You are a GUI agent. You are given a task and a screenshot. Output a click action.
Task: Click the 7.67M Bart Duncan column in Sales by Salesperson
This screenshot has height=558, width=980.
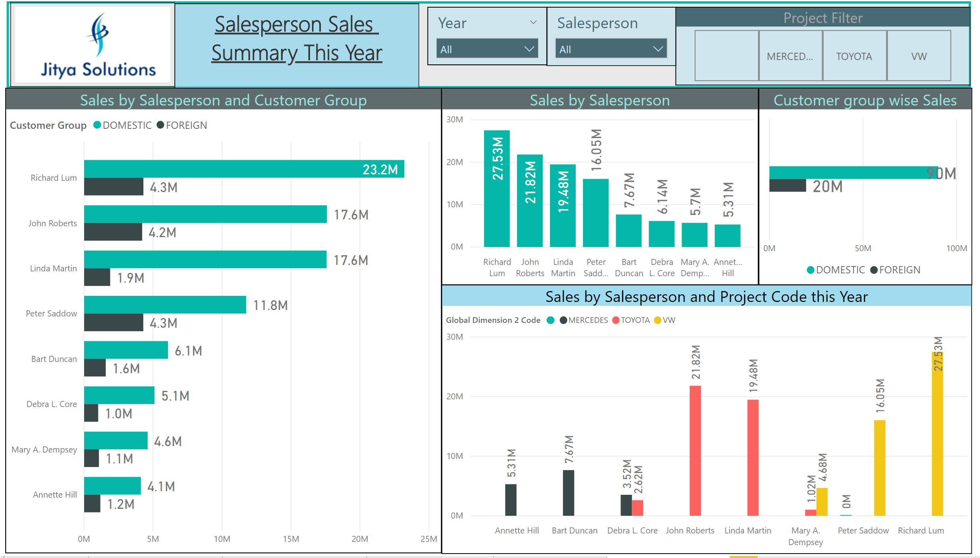(629, 231)
